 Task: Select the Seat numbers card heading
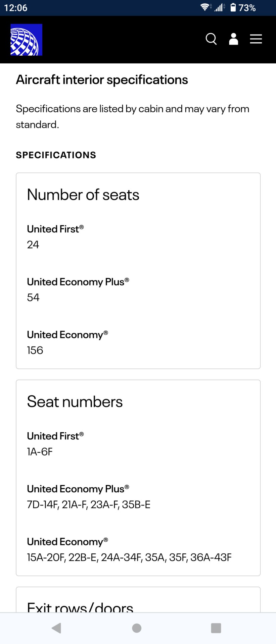[x=75, y=401]
